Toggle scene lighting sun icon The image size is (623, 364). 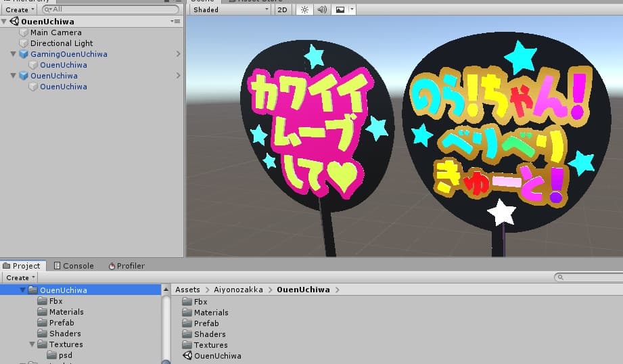[x=304, y=9]
